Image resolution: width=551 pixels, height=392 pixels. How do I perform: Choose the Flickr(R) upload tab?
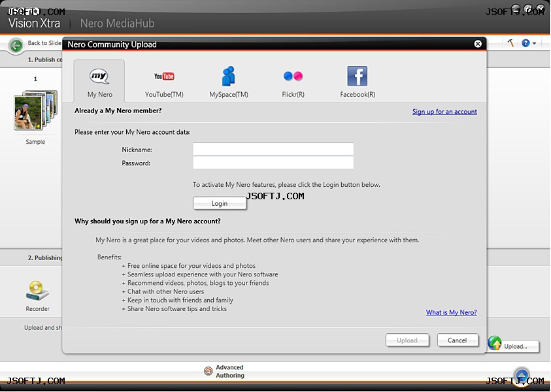point(293,82)
